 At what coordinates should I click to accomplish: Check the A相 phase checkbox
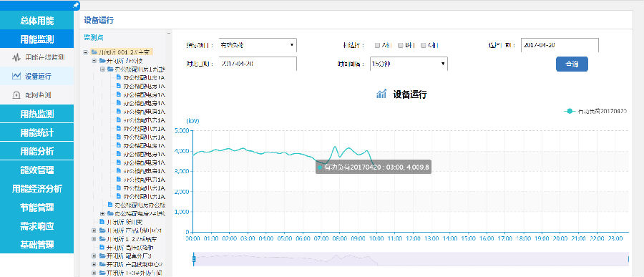pyautogui.click(x=377, y=45)
